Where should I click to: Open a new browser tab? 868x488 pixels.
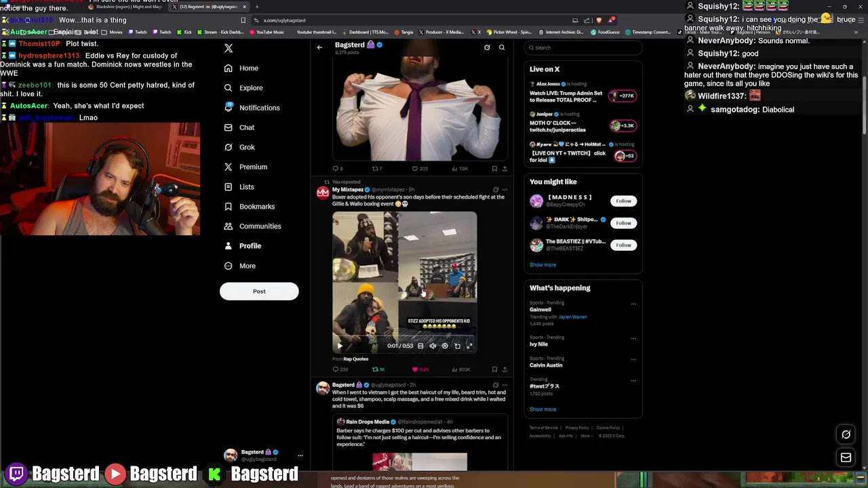click(256, 7)
